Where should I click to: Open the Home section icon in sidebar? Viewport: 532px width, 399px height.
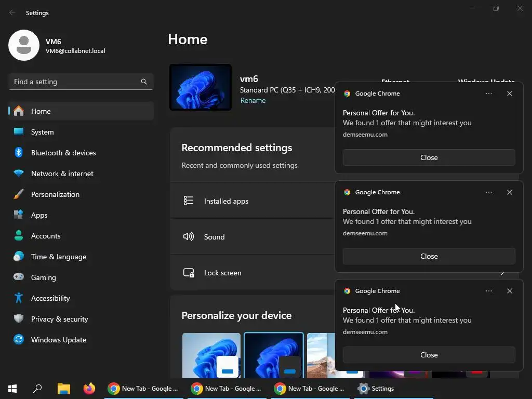coord(19,111)
